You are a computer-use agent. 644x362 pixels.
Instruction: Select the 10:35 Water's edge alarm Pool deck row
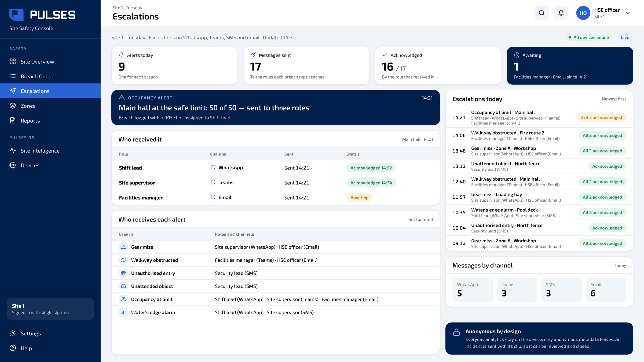(539, 212)
